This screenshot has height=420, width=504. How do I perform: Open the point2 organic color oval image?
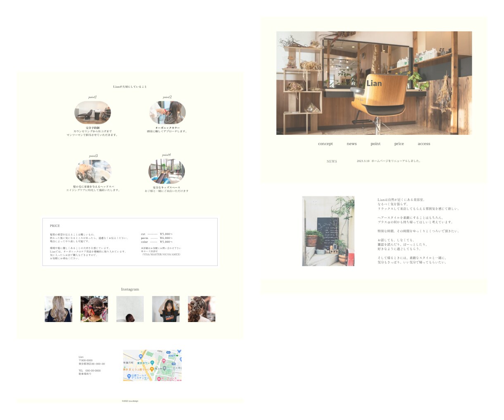click(167, 112)
